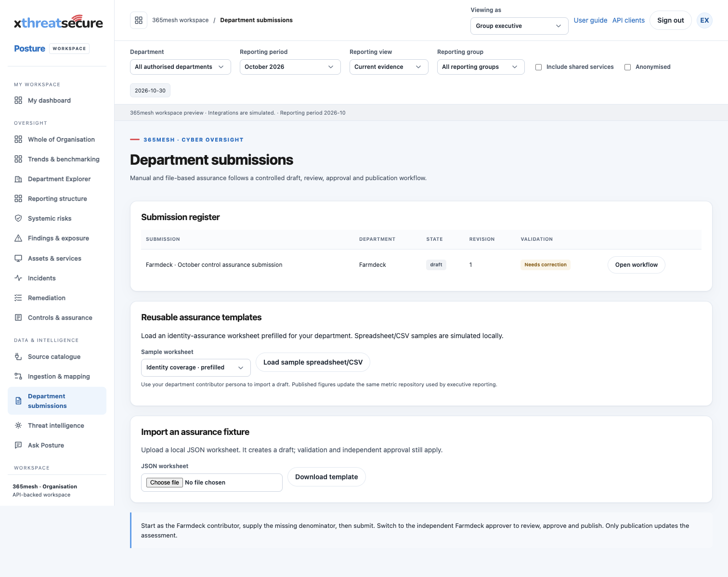Click the Ingestion & mapping icon
This screenshot has width=728, height=577.
18,376
